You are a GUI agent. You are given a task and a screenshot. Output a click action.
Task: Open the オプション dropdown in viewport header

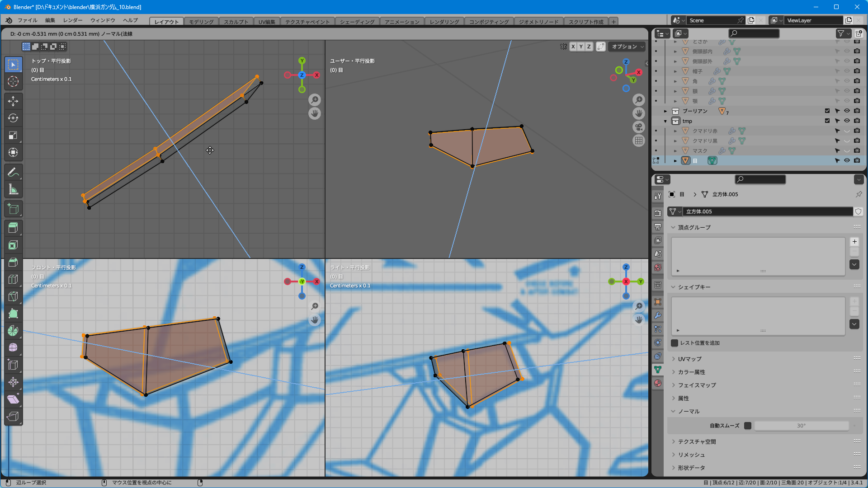coord(627,47)
